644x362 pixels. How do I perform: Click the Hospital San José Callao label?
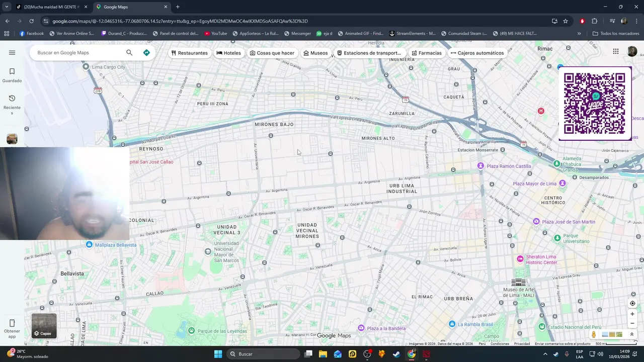[x=151, y=162]
